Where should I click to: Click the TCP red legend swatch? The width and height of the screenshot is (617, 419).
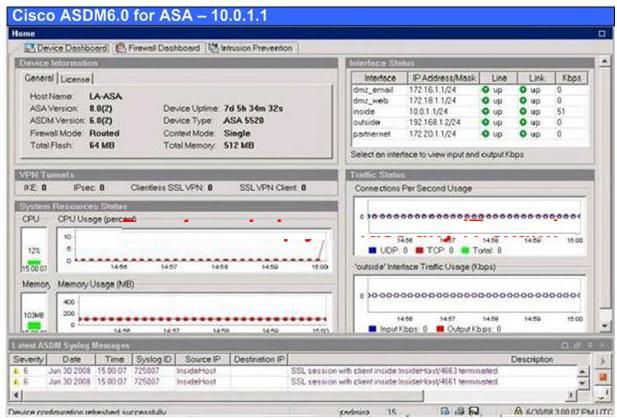pyautogui.click(x=419, y=250)
